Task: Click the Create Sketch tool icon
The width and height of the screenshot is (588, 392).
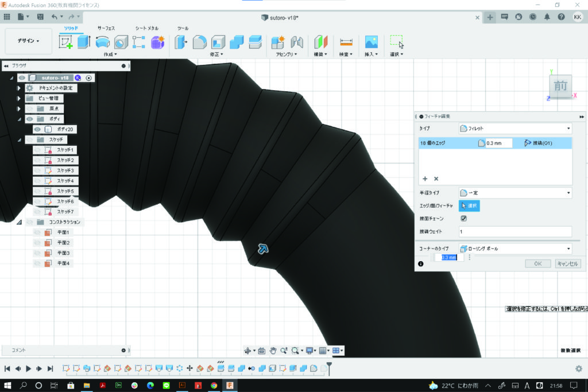Action: (x=66, y=42)
